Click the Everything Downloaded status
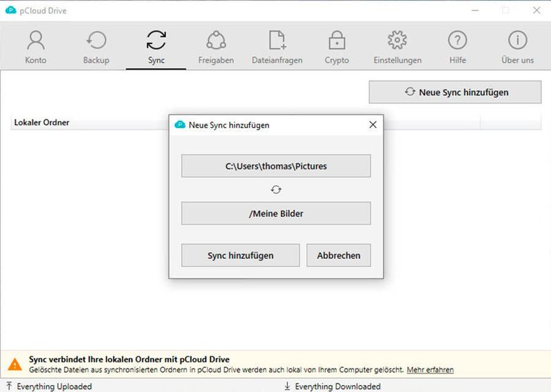Viewport: 551px width, 392px height. click(332, 386)
